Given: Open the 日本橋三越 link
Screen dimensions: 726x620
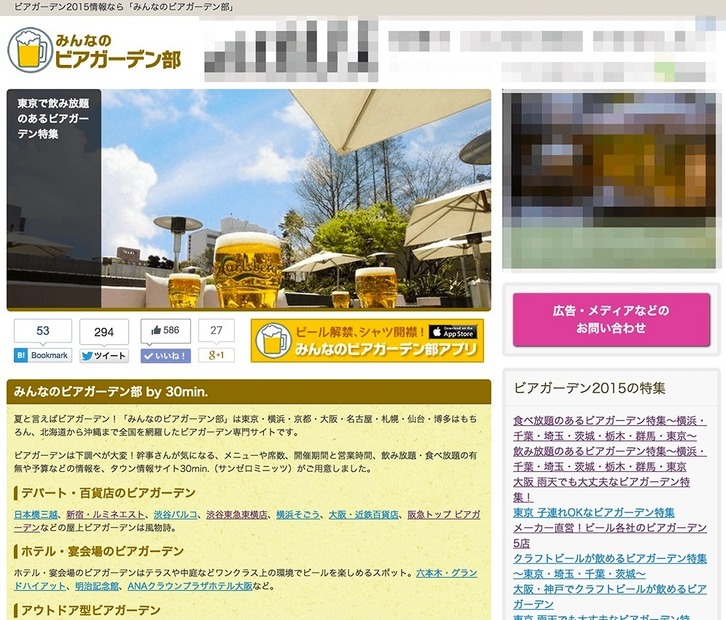Looking at the screenshot, I should point(36,514).
